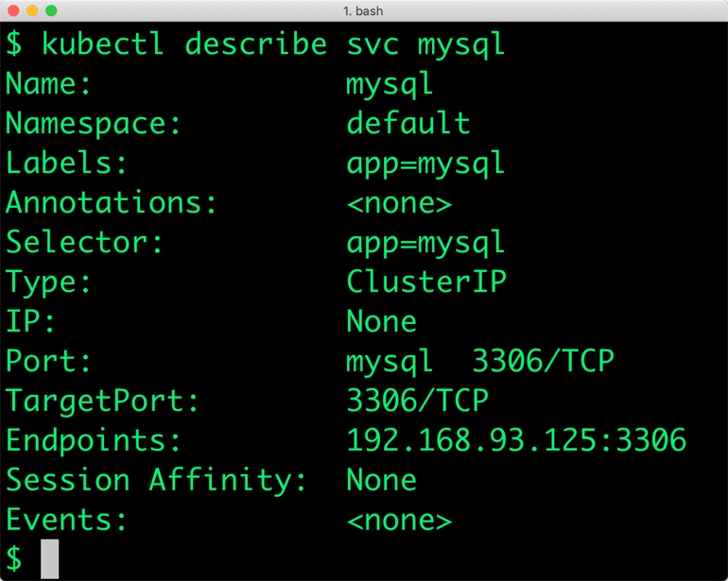Click the mysql value beside Name:
Screen dimensions: 728x581
pos(390,84)
